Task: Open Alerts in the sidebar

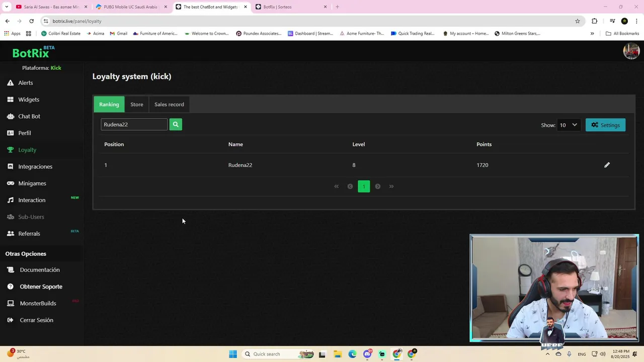Action: click(x=26, y=83)
